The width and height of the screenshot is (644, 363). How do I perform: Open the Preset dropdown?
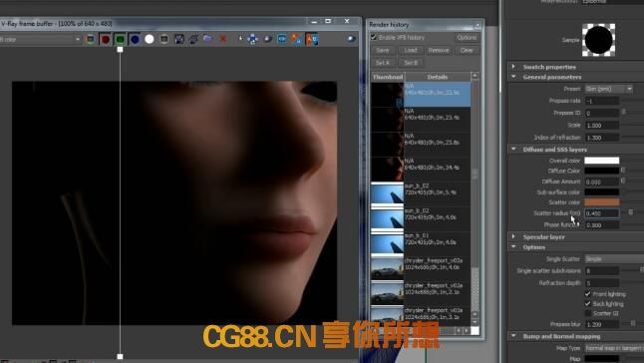609,89
